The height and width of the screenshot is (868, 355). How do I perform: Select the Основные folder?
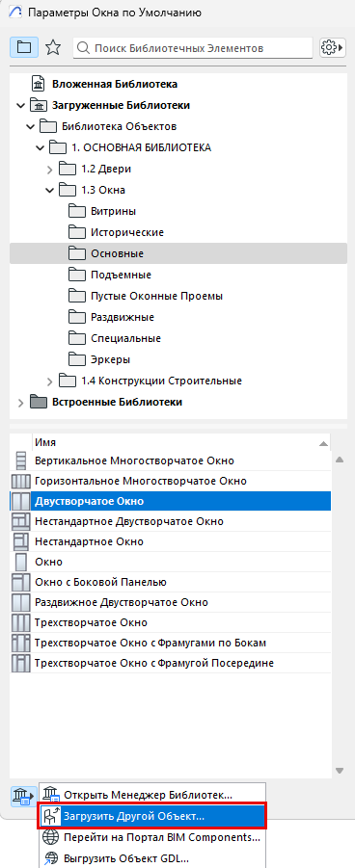178,253
